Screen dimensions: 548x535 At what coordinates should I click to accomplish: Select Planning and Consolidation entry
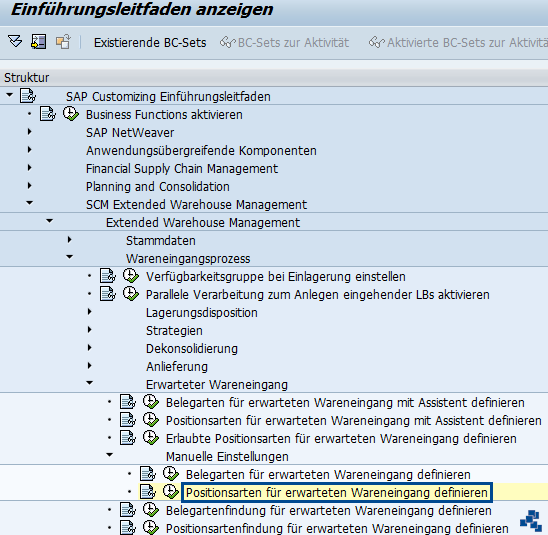(x=158, y=187)
